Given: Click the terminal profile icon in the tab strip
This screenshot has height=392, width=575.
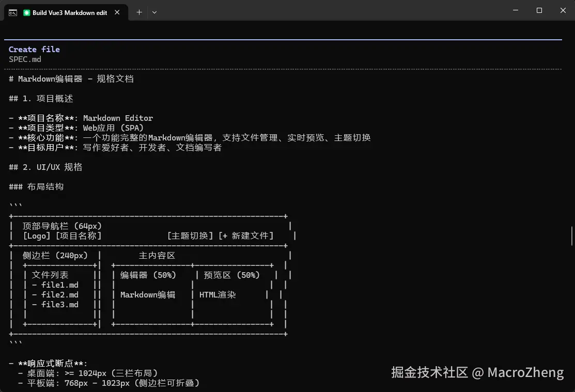Looking at the screenshot, I should pyautogui.click(x=13, y=13).
